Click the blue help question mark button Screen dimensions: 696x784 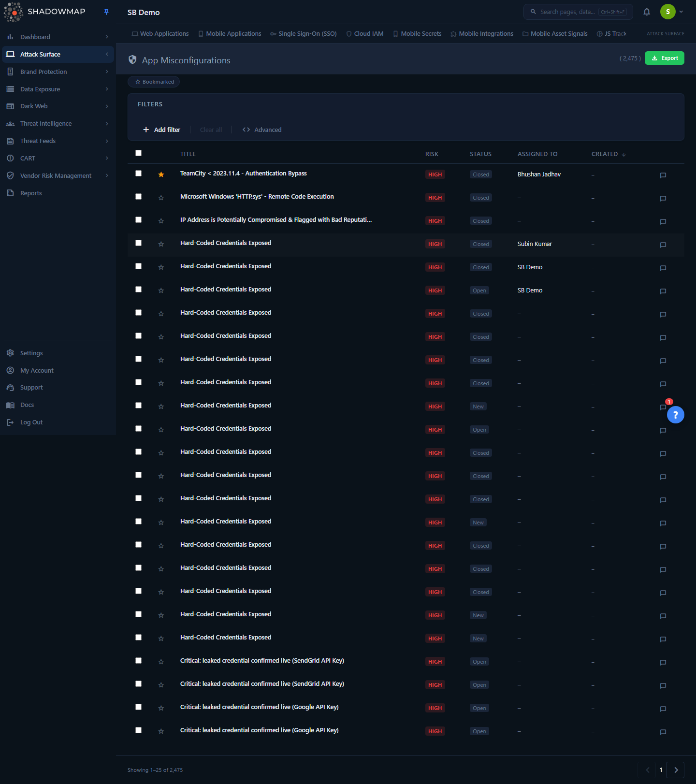675,415
